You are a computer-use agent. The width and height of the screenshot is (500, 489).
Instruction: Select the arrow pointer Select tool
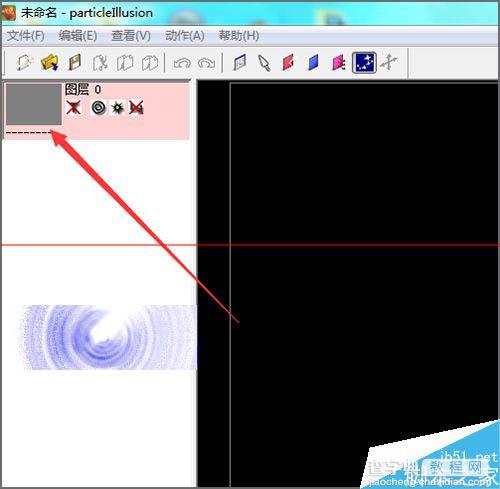coord(264,63)
